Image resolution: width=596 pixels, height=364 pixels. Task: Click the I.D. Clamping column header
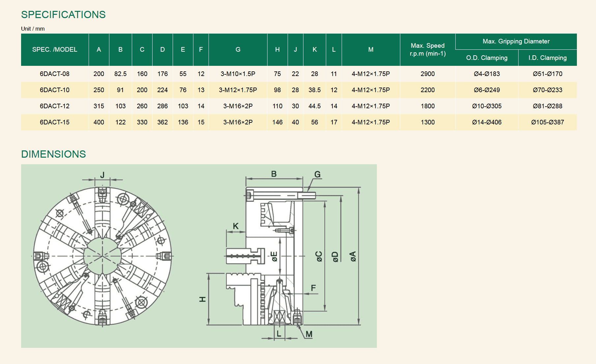pos(548,58)
